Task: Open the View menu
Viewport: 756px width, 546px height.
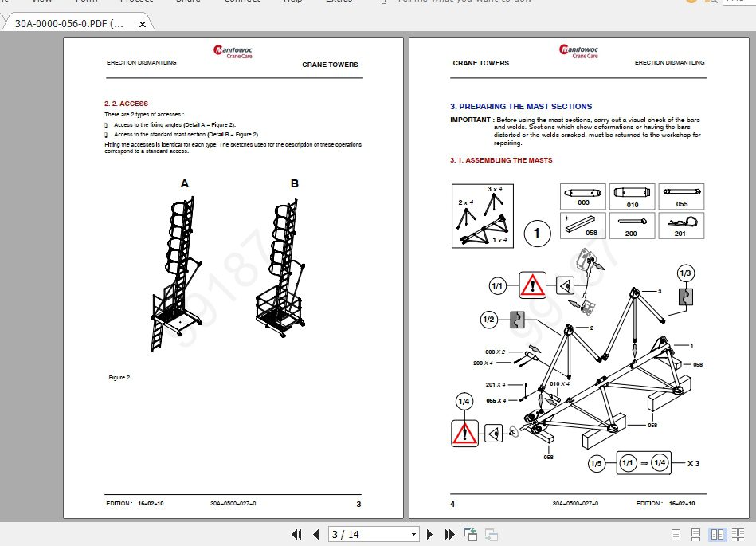Action: (x=41, y=2)
